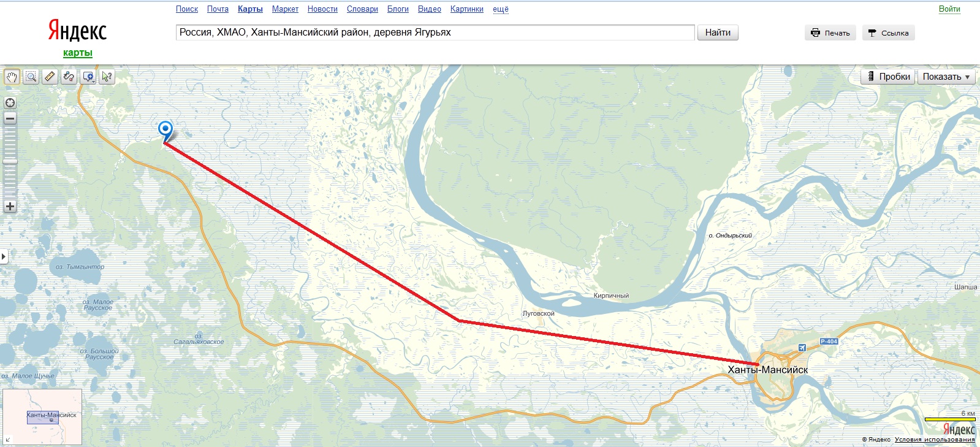Zoom out with the minus button
The width and height of the screenshot is (980, 447).
coord(10,118)
